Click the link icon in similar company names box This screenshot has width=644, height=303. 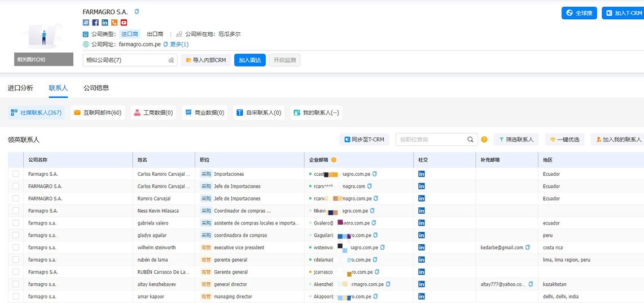(x=171, y=60)
